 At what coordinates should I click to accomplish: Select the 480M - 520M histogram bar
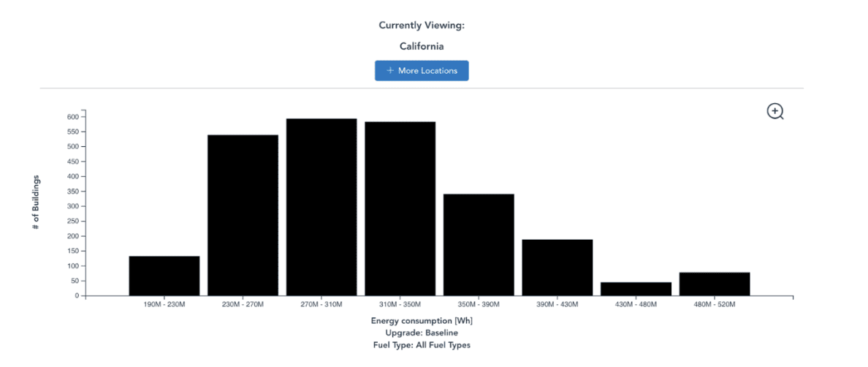(x=714, y=284)
